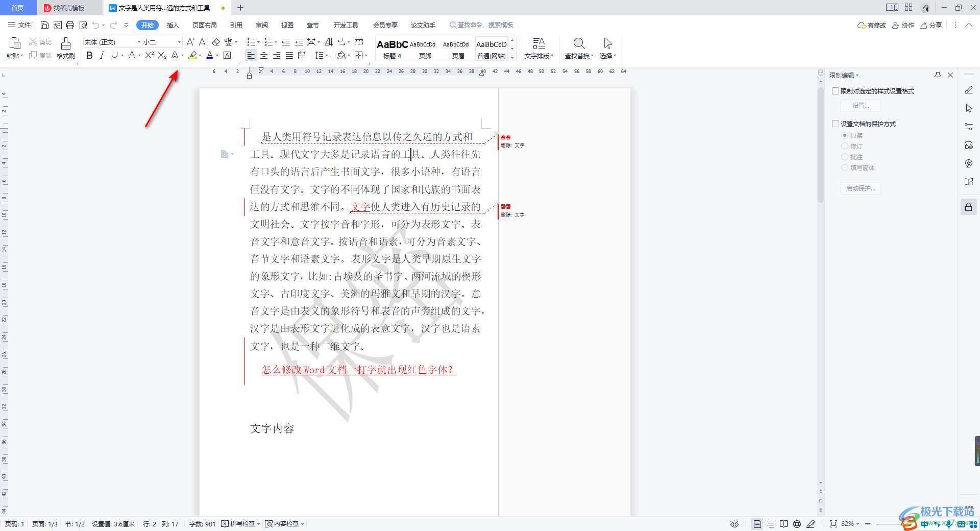Click the Paste clipboard icon

[15, 43]
